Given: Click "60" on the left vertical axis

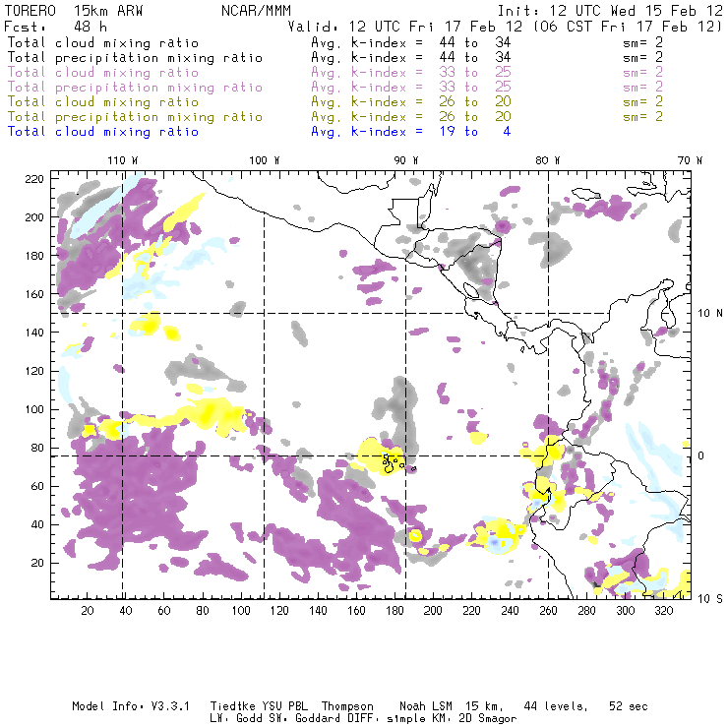Looking at the screenshot, I should click(x=37, y=486).
